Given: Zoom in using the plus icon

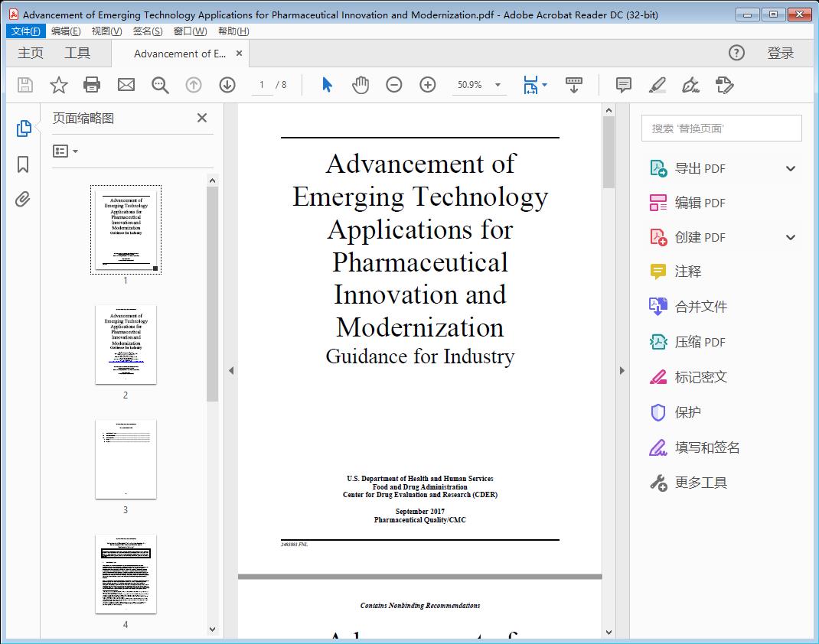Looking at the screenshot, I should click(428, 85).
